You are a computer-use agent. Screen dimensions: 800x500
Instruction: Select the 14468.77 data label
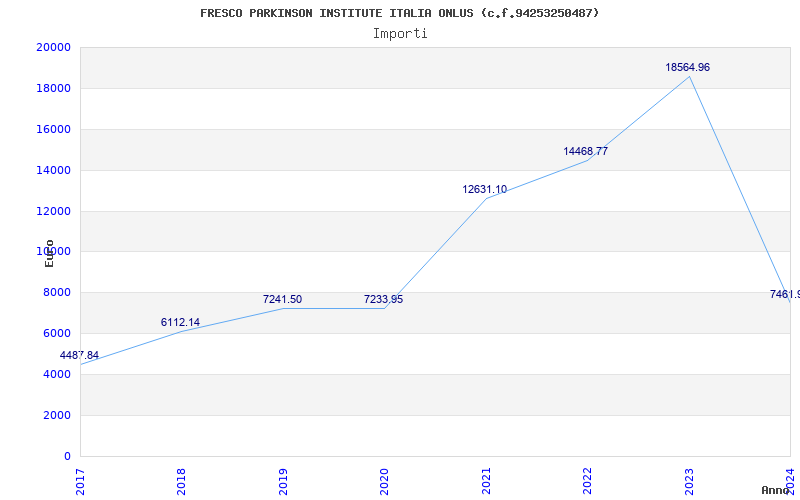585,151
